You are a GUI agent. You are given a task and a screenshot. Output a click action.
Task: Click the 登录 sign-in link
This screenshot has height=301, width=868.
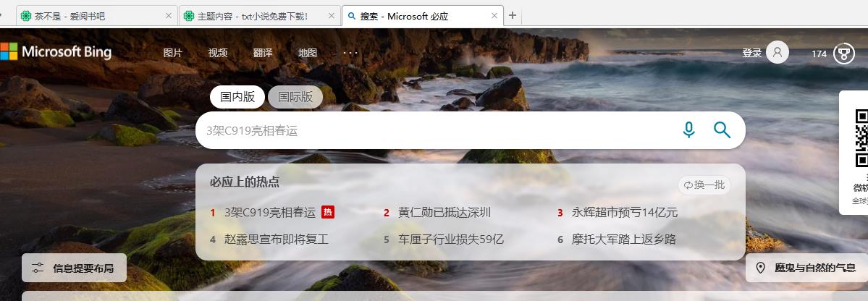pos(751,53)
